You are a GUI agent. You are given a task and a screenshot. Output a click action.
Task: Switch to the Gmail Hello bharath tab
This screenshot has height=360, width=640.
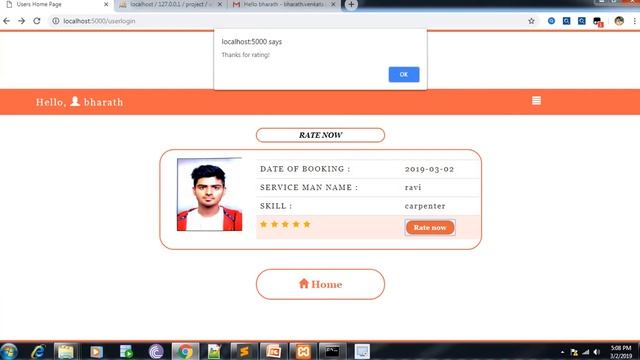[284, 5]
